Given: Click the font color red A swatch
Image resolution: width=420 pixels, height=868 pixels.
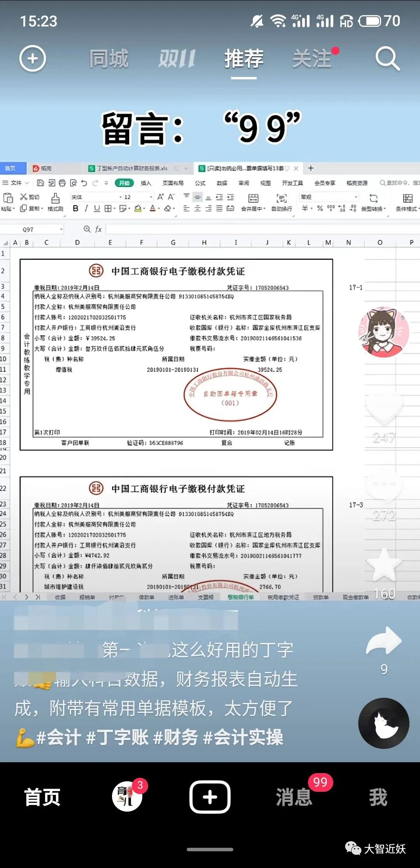Looking at the screenshot, I should tap(153, 208).
